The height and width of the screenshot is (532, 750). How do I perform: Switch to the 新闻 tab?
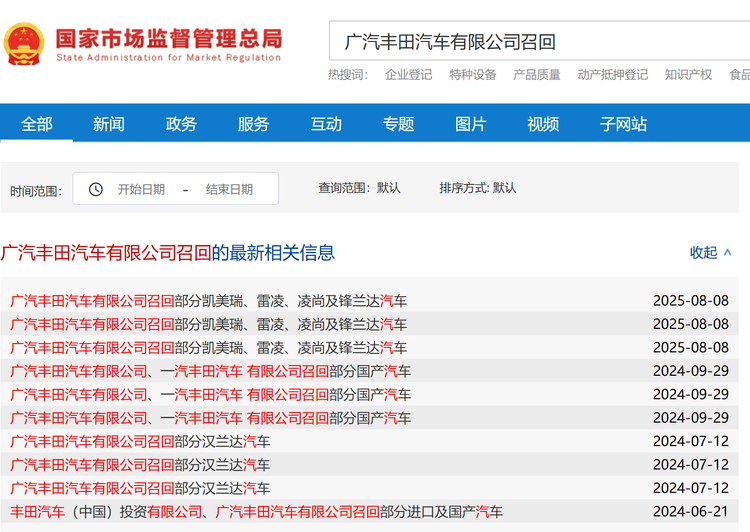(109, 124)
